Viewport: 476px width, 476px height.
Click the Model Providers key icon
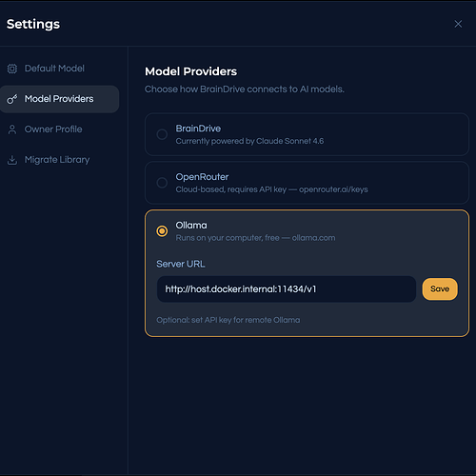coord(12,99)
